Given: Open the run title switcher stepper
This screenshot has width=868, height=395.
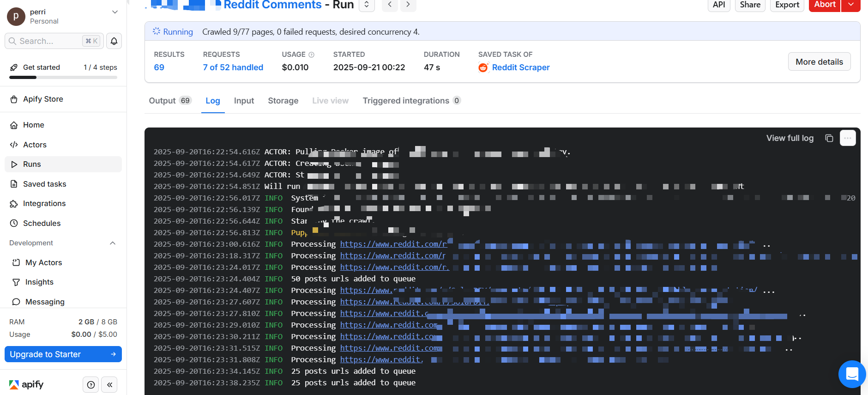Looking at the screenshot, I should (367, 5).
